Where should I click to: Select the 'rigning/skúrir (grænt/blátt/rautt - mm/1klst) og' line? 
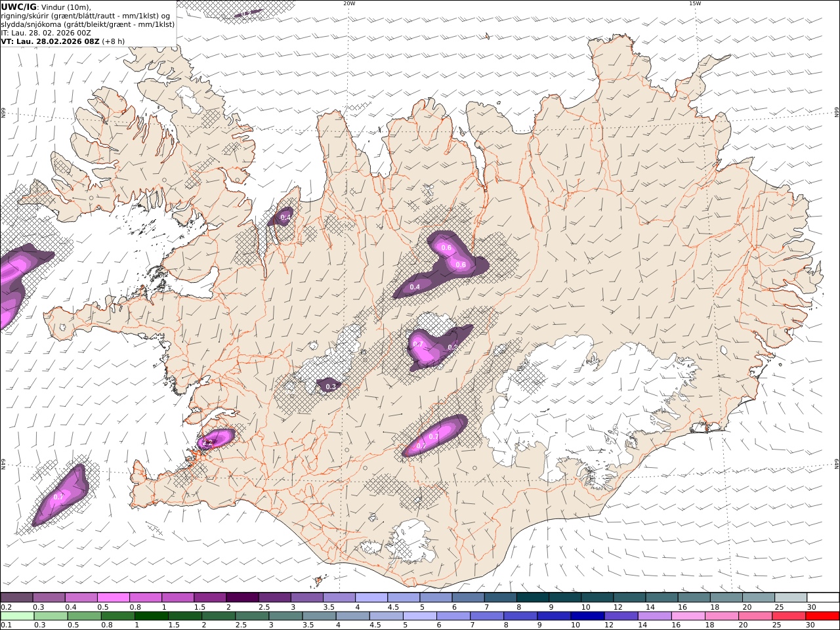click(85, 16)
